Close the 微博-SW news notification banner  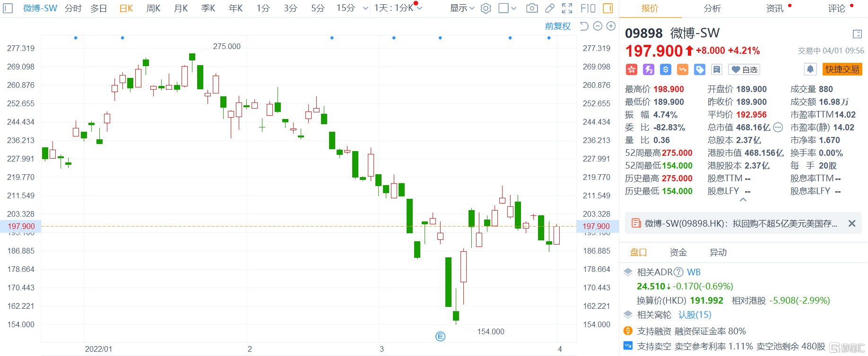pyautogui.click(x=851, y=223)
